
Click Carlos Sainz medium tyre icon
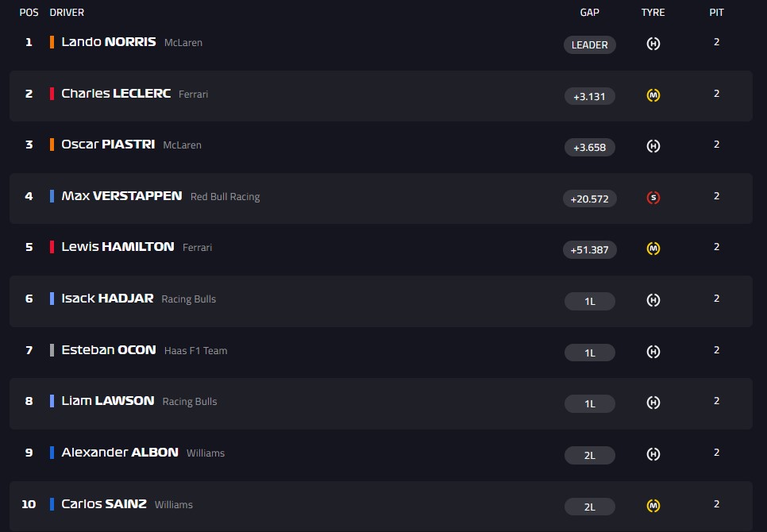(653, 506)
